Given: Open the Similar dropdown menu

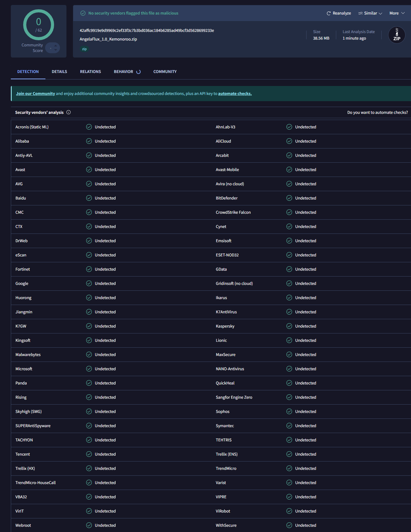Looking at the screenshot, I should pyautogui.click(x=370, y=13).
